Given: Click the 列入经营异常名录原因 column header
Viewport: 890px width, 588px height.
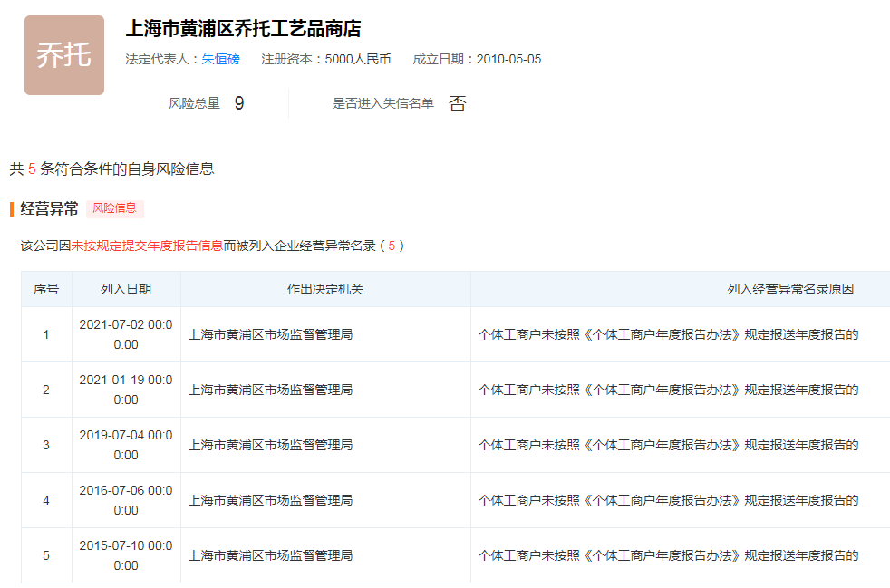Looking at the screenshot, I should tap(680, 289).
